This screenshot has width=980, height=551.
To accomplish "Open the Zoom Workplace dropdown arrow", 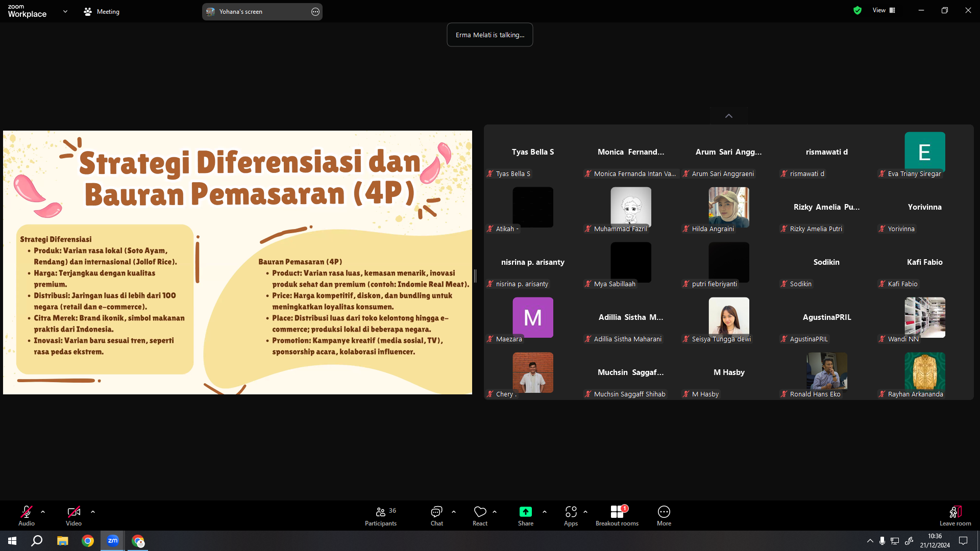I will [65, 11].
